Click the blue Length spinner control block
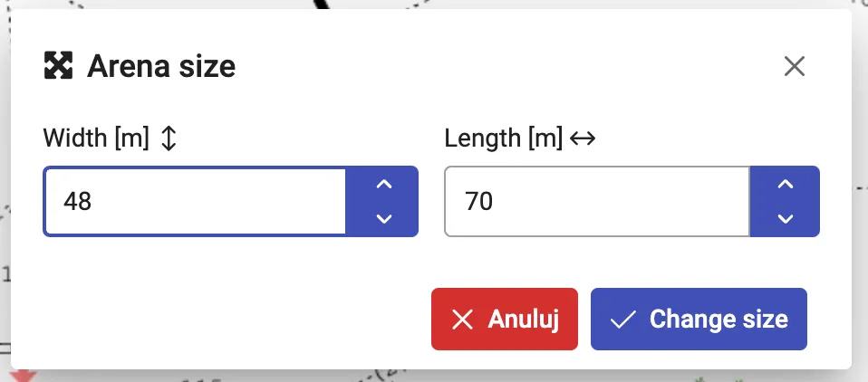 click(x=786, y=201)
